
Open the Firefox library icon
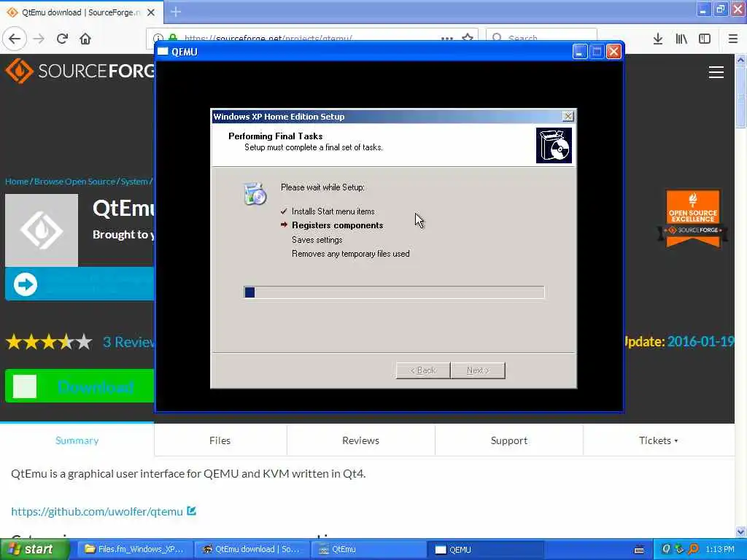[681, 39]
